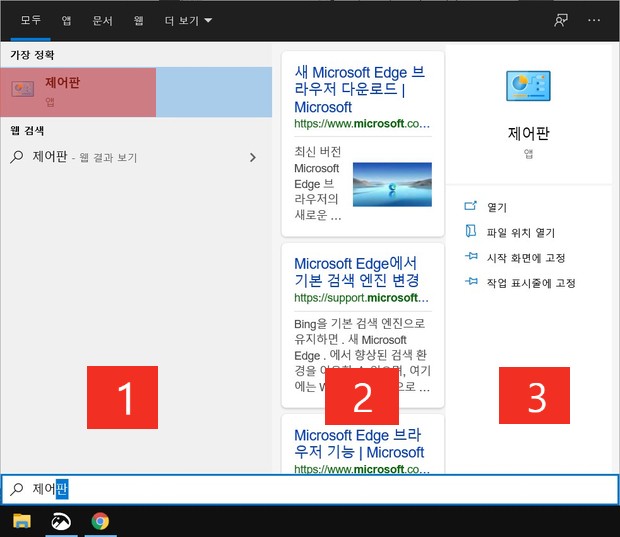Viewport: 620px width, 537px height.
Task: Open File Explorer from the taskbar
Action: click(22, 521)
